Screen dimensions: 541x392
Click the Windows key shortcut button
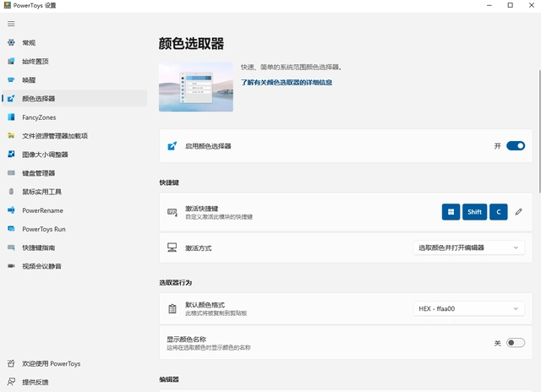(451, 212)
